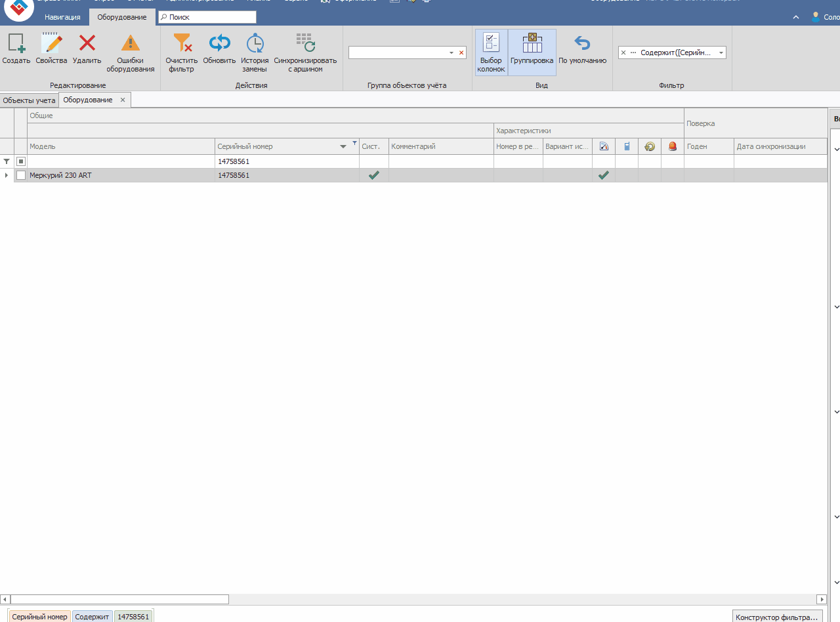
Task: Click the Очистить фильтр funnel icon
Action: [x=182, y=43]
